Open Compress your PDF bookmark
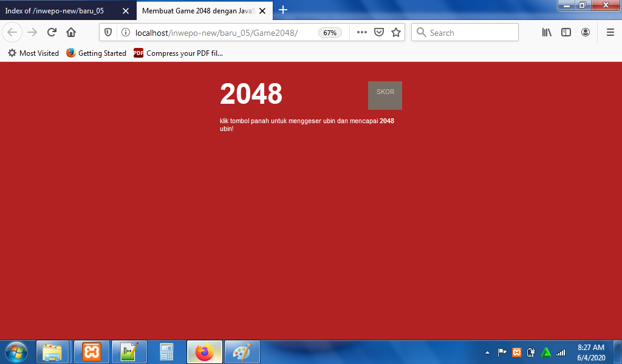Image resolution: width=622 pixels, height=364 pixels. [178, 53]
